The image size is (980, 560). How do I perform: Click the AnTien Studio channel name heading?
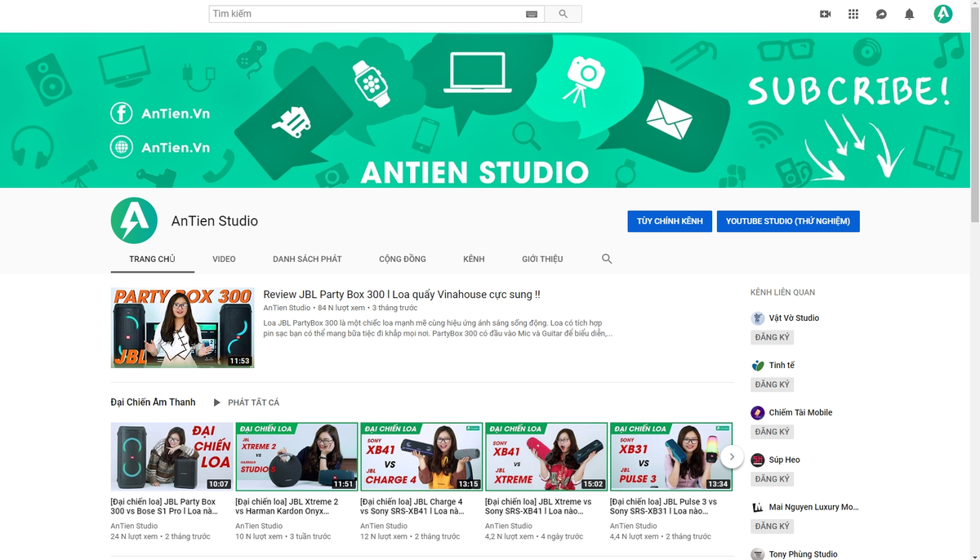click(215, 221)
